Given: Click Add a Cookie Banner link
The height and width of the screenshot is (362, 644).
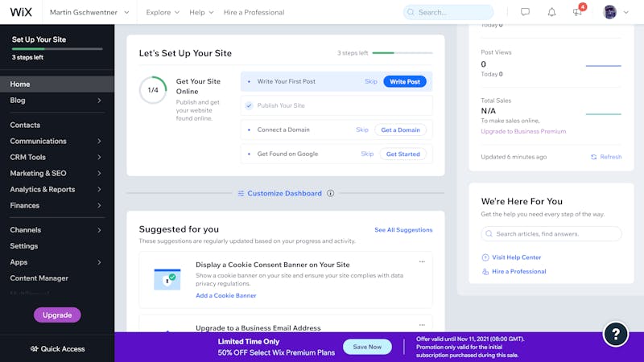Looking at the screenshot, I should [x=226, y=295].
